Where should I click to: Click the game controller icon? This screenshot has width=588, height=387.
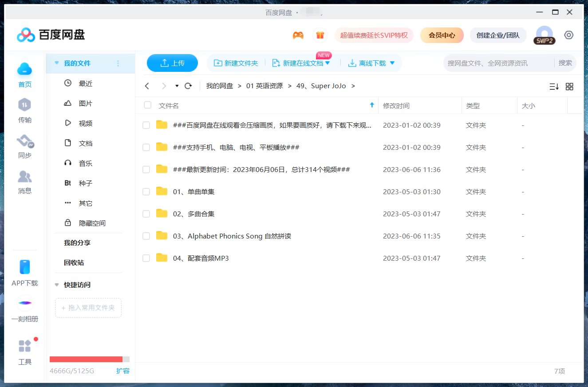(x=298, y=35)
